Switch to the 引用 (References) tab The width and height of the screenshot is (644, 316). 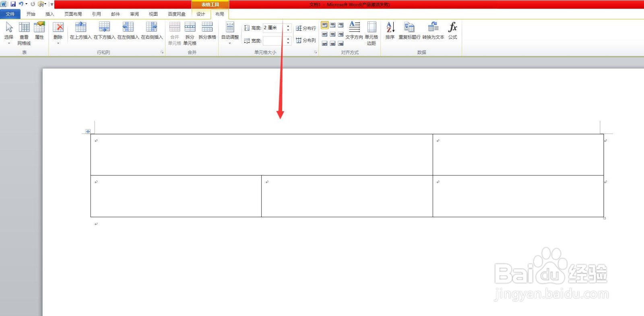pos(96,14)
